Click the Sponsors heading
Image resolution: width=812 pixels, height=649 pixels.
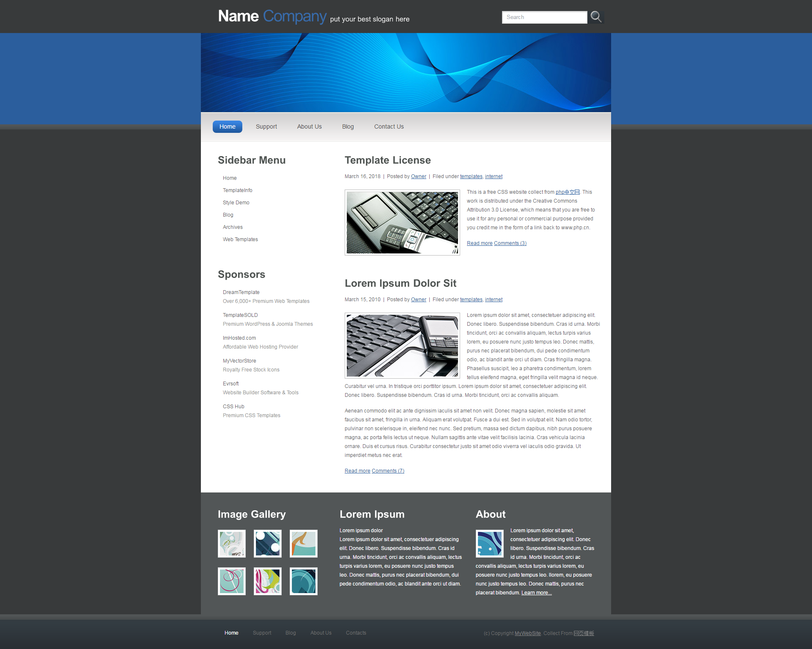pyautogui.click(x=241, y=275)
